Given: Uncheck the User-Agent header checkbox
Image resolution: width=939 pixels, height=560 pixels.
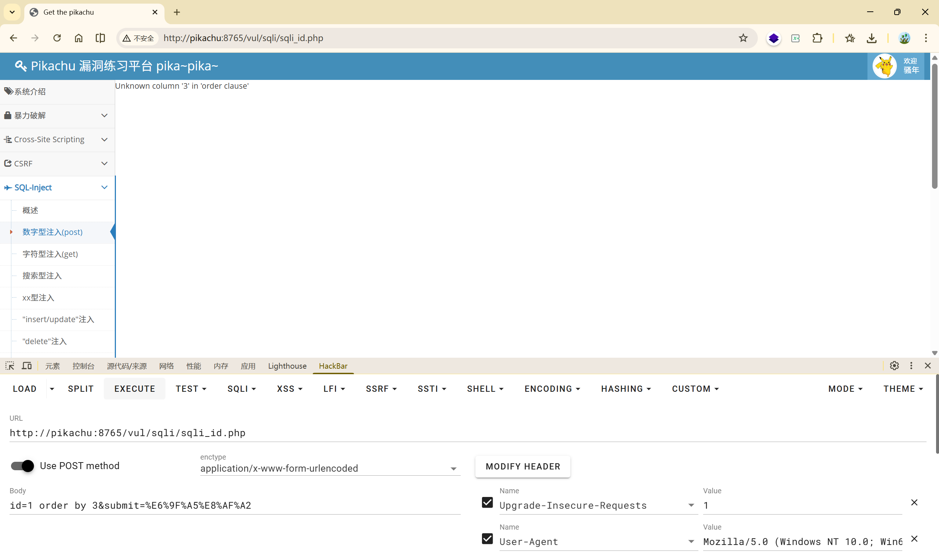Looking at the screenshot, I should (487, 539).
